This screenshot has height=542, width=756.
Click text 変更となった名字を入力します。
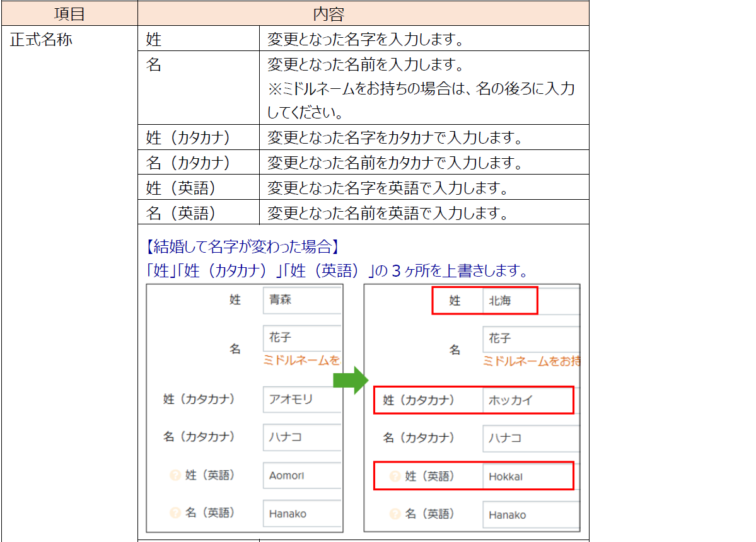366,39
